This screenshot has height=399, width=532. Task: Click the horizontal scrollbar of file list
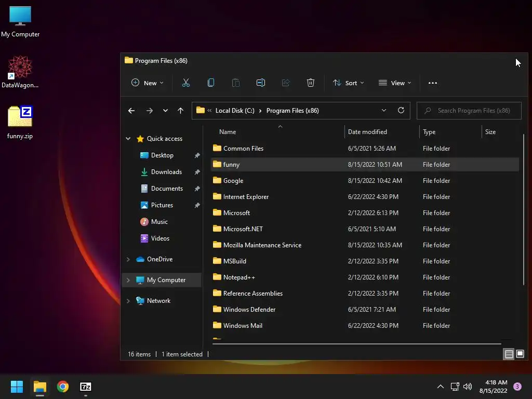point(356,344)
